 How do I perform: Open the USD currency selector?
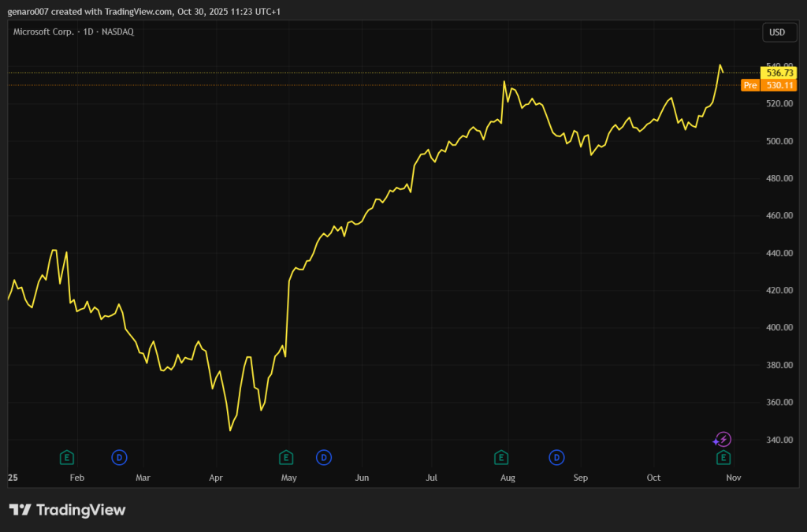pyautogui.click(x=775, y=32)
